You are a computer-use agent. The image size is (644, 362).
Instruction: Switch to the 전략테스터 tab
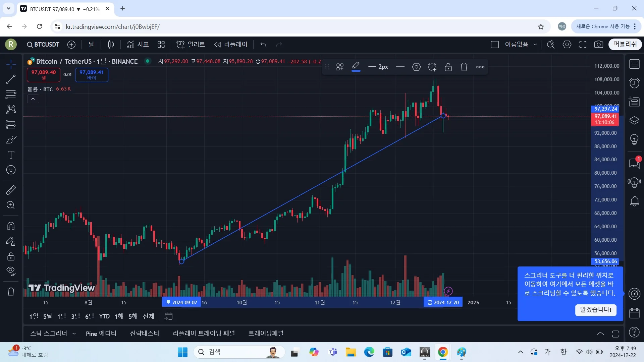point(145,334)
